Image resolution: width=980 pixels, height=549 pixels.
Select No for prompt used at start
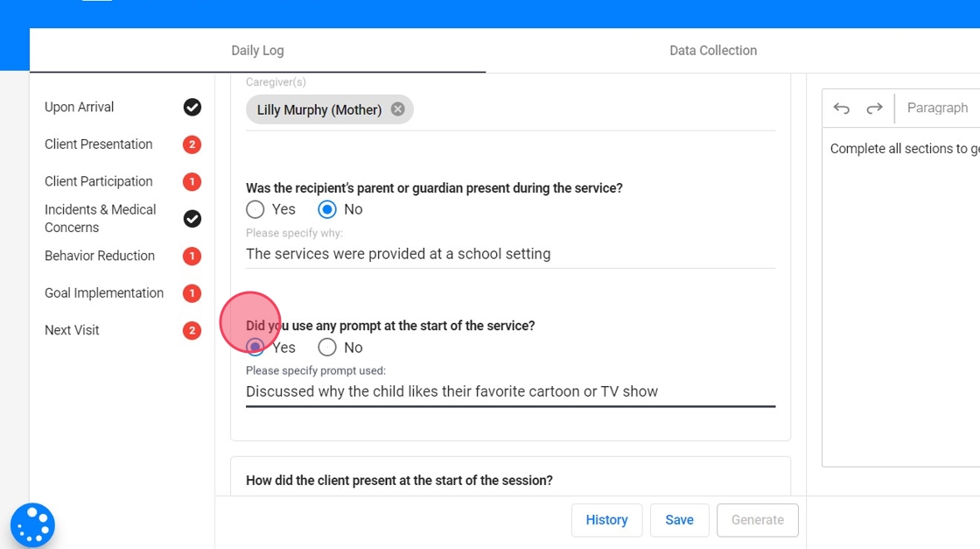pos(327,348)
